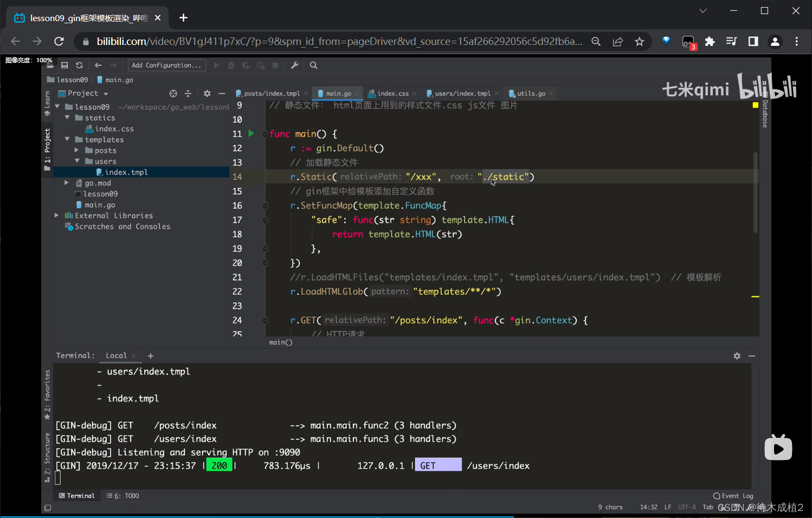Click the editor vertical scrollbar
This screenshot has height=518, width=812.
755,192
